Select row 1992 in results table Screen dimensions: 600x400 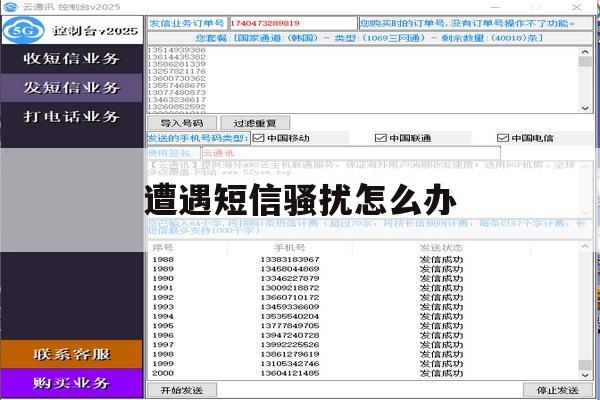[364, 297]
